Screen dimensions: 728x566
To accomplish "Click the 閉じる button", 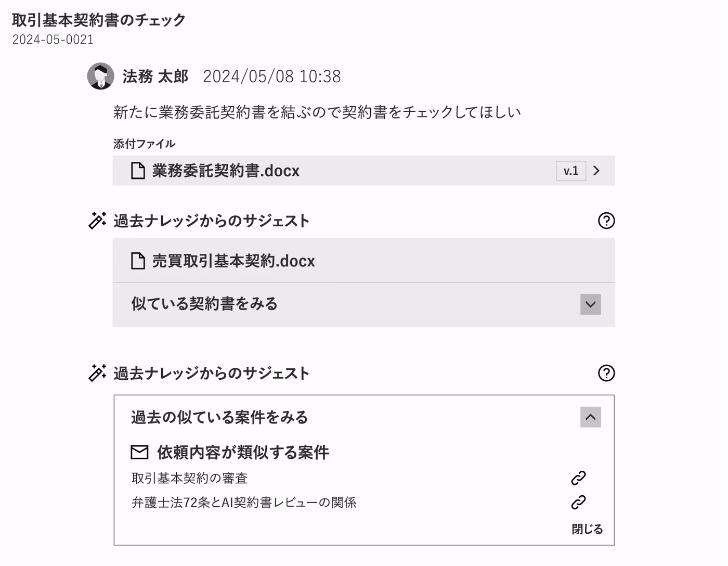I will [x=587, y=529].
